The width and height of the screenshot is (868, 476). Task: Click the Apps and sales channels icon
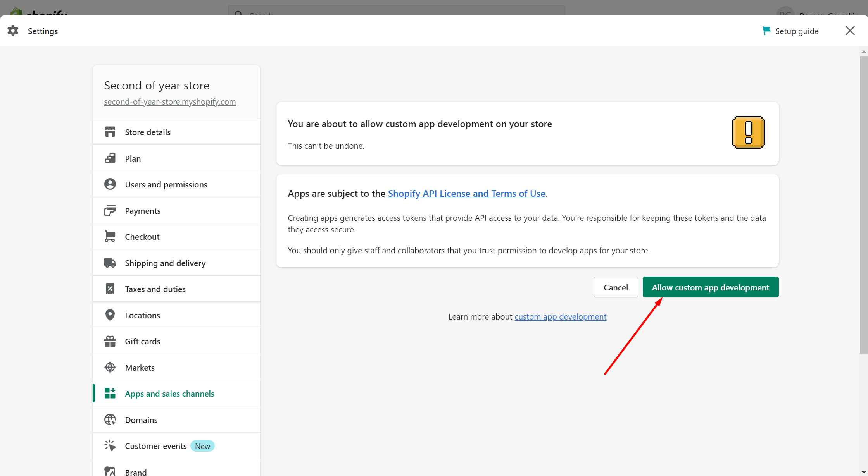[x=110, y=394]
